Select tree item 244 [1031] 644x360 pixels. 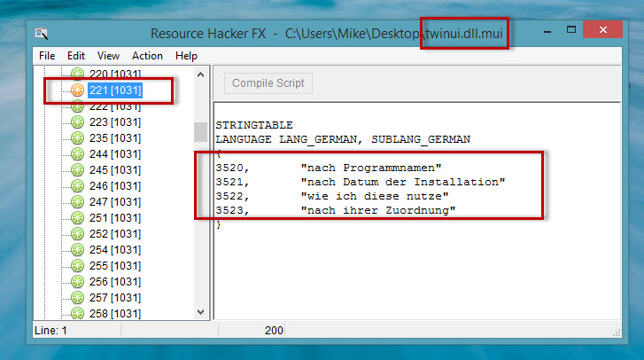coord(115,154)
